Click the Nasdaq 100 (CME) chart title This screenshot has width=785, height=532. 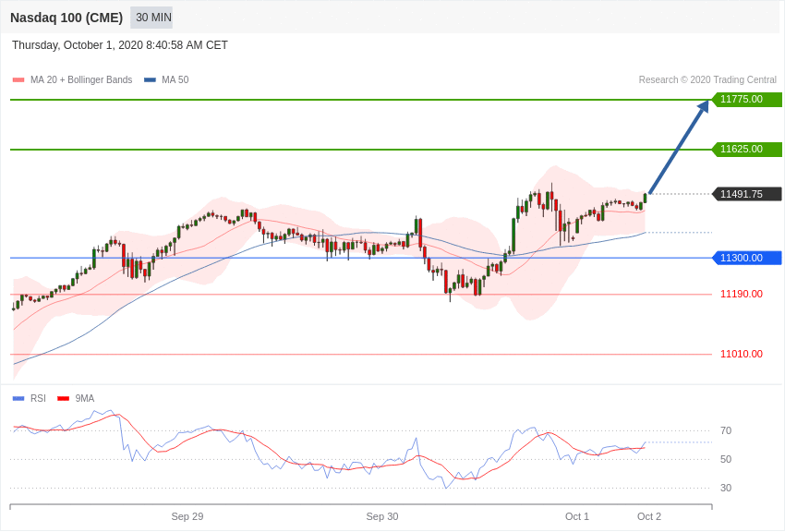click(x=66, y=18)
